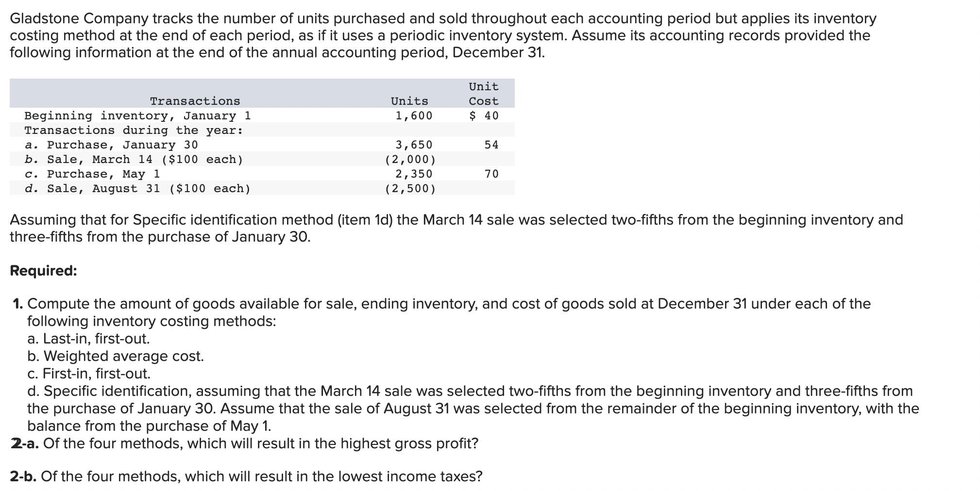Viewport: 980px width, 491px height.
Task: Select the Beginning inventory, January 1 row label
Action: (137, 115)
